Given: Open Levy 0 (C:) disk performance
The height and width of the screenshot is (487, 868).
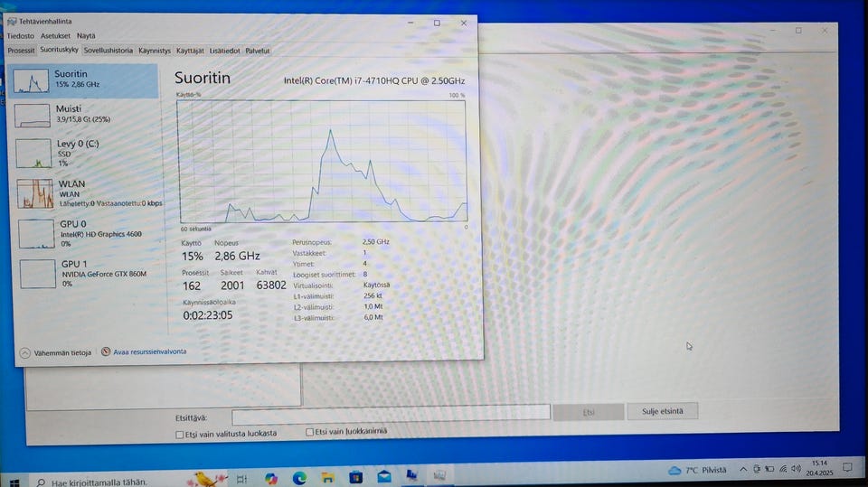Looking at the screenshot, I should pos(85,153).
